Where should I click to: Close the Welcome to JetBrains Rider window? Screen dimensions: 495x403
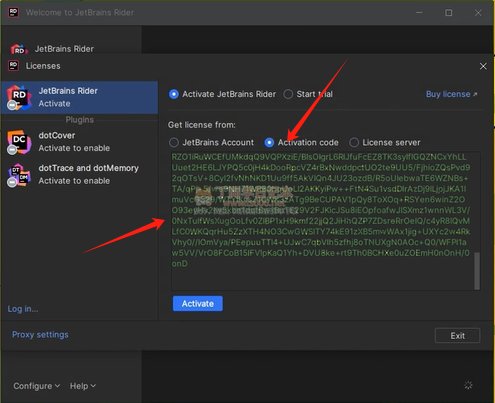(x=478, y=13)
